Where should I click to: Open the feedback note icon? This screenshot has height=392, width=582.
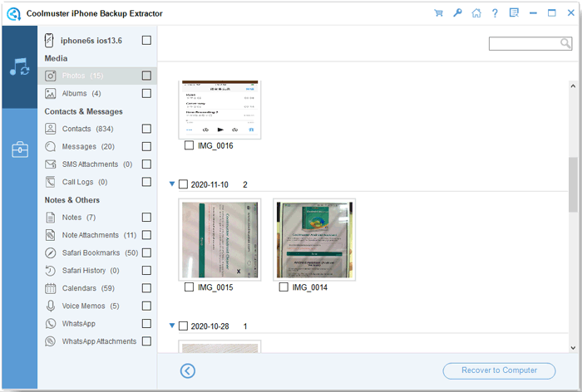514,13
